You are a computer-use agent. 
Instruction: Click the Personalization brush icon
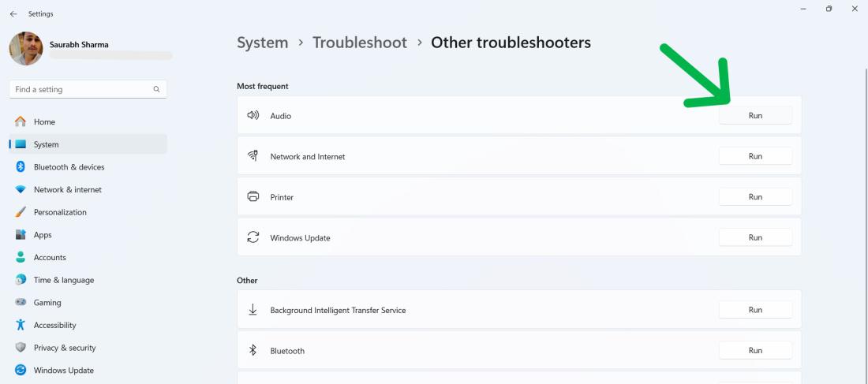[x=21, y=212]
